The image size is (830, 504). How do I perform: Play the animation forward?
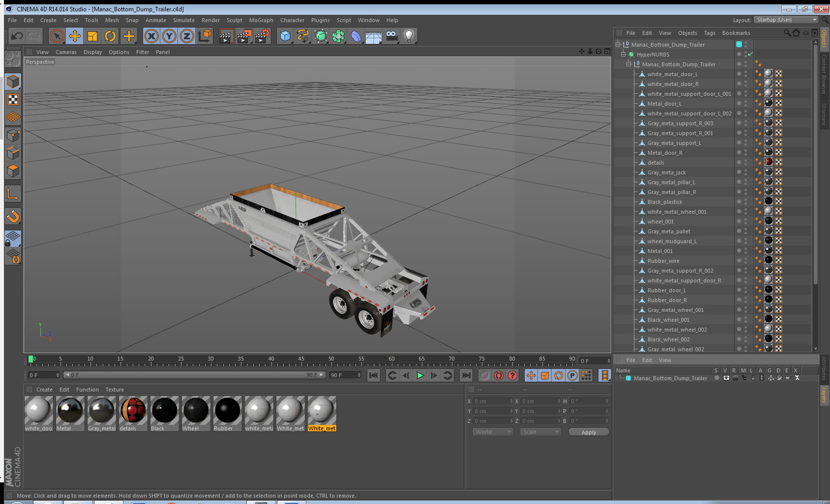coord(420,375)
